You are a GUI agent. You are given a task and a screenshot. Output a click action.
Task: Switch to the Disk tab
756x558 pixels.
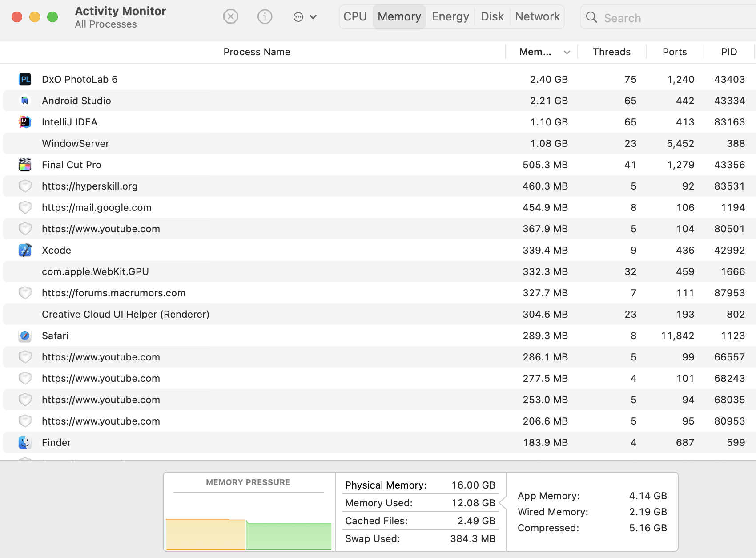click(x=492, y=17)
